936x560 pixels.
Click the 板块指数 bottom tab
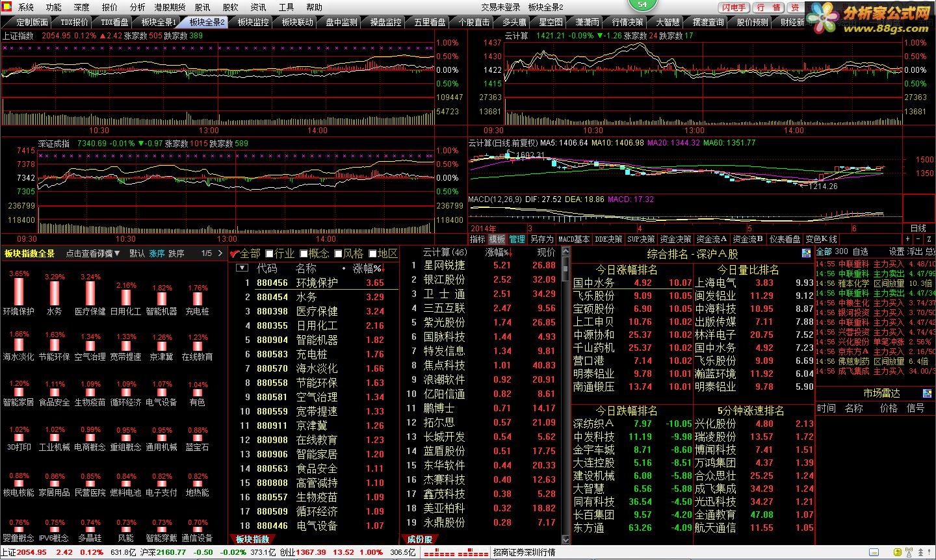pyautogui.click(x=252, y=539)
